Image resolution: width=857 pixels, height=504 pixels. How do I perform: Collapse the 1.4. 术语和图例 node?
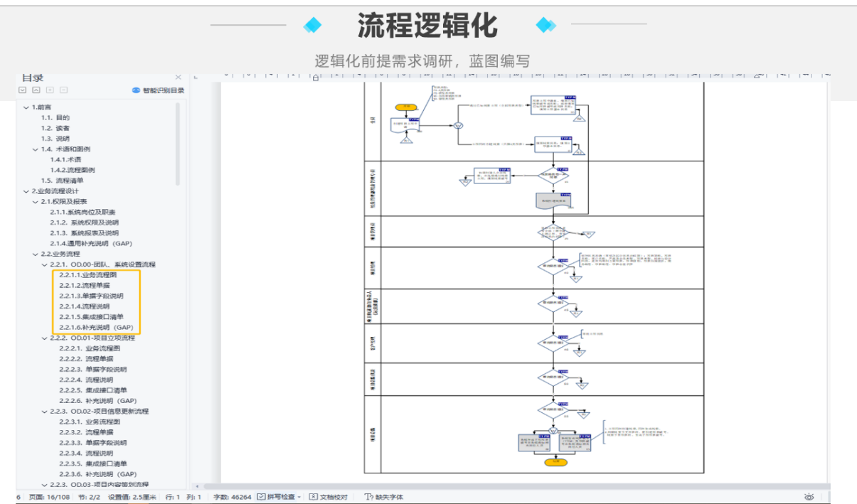click(36, 149)
